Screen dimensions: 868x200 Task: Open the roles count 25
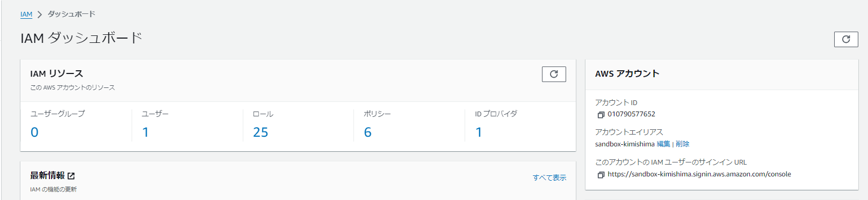(x=261, y=132)
